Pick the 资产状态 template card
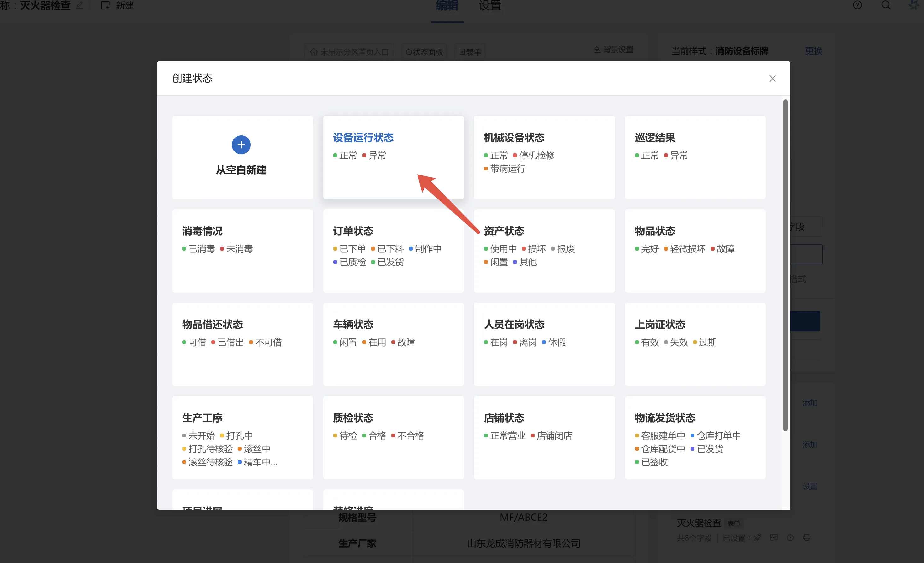This screenshot has width=924, height=563. [544, 251]
